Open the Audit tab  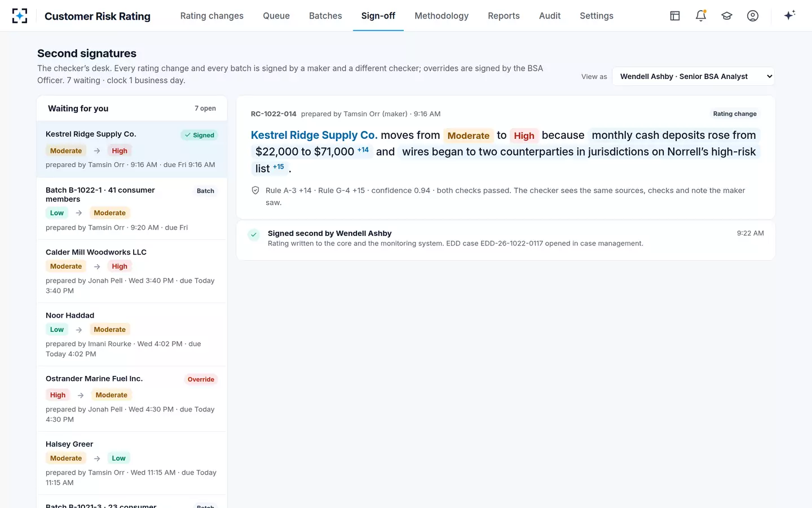click(550, 16)
